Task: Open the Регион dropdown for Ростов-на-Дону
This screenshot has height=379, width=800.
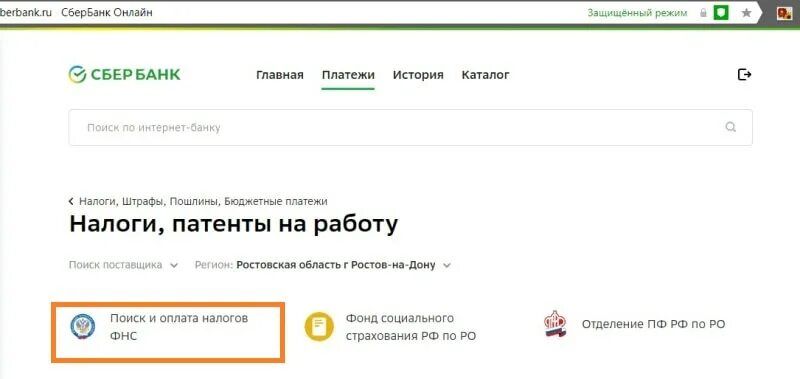Action: pyautogui.click(x=323, y=265)
